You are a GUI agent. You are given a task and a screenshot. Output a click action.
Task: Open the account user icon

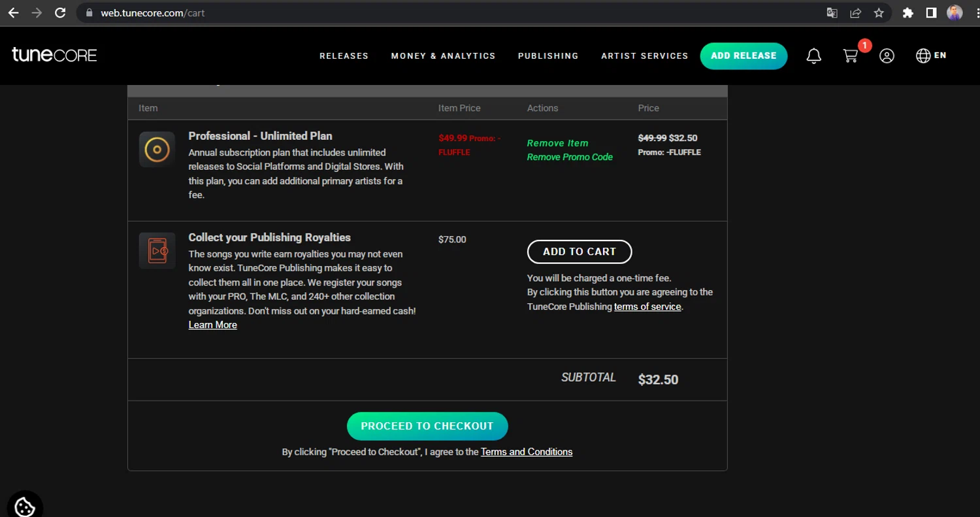[x=887, y=56]
